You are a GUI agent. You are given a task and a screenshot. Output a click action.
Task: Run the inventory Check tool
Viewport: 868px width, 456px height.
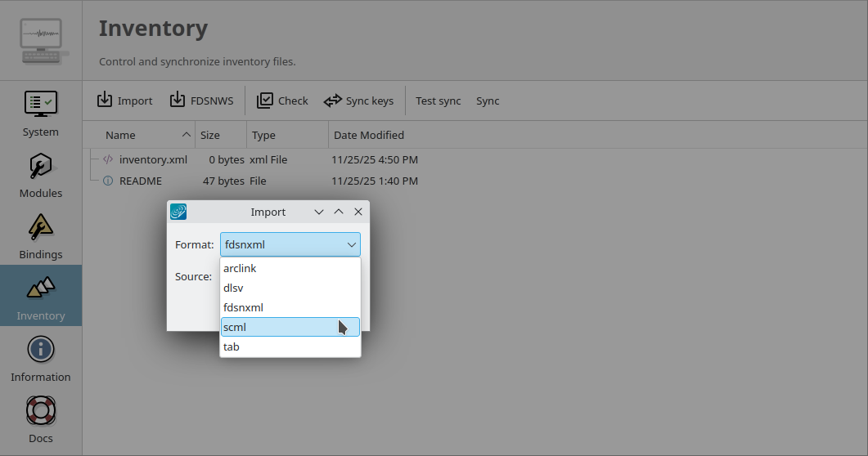pyautogui.click(x=282, y=101)
